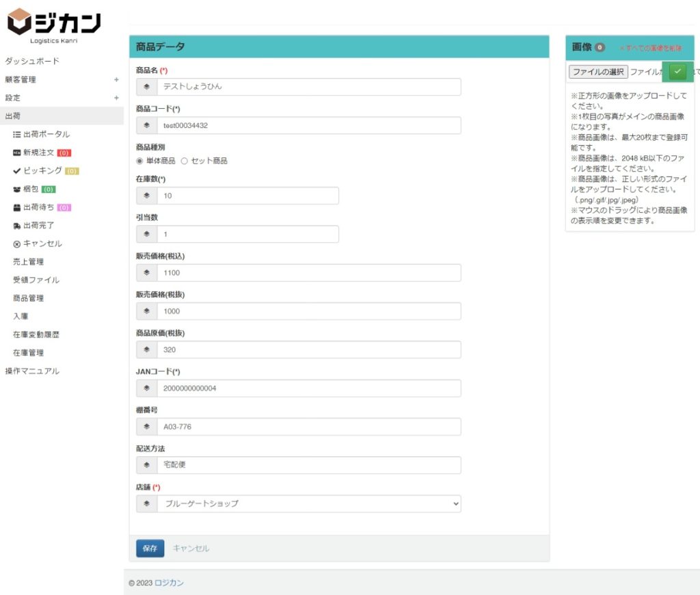Click the ロジカン logo in the sidebar
700x595 pixels.
53,25
